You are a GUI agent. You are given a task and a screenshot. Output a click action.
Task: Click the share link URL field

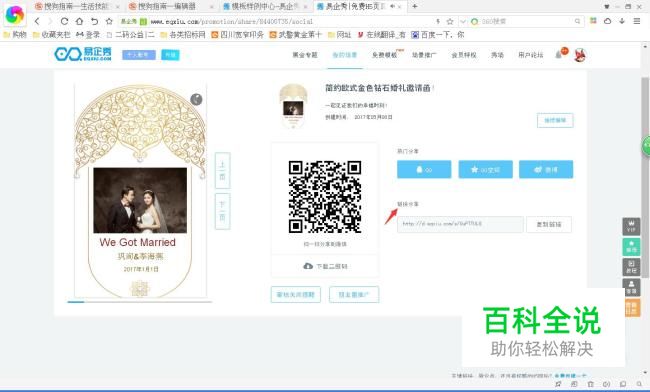(460, 224)
